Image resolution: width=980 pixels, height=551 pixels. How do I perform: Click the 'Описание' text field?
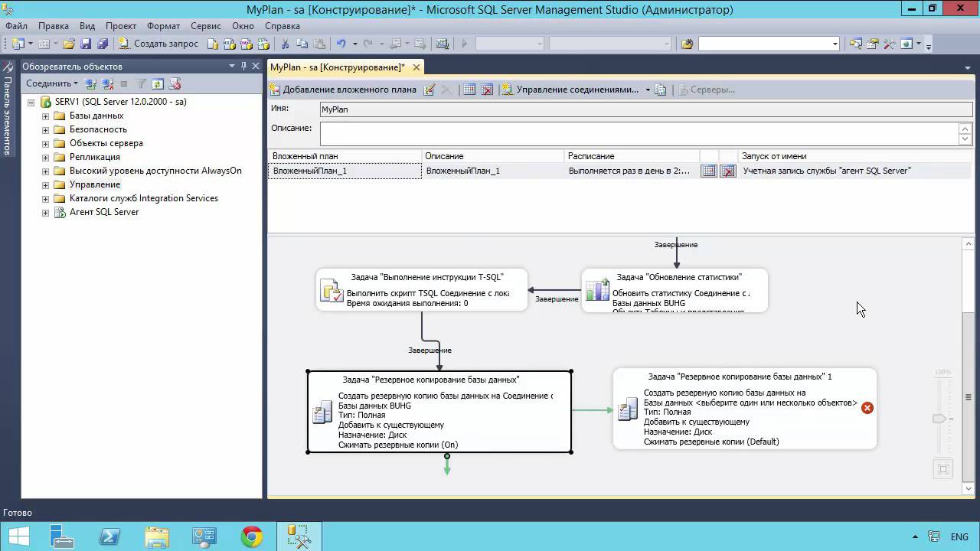coord(639,134)
